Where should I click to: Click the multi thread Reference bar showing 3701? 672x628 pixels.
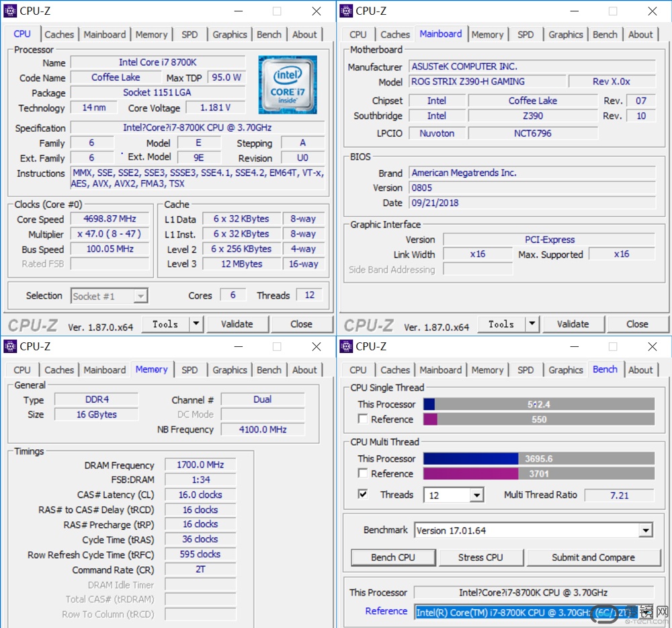[539, 473]
